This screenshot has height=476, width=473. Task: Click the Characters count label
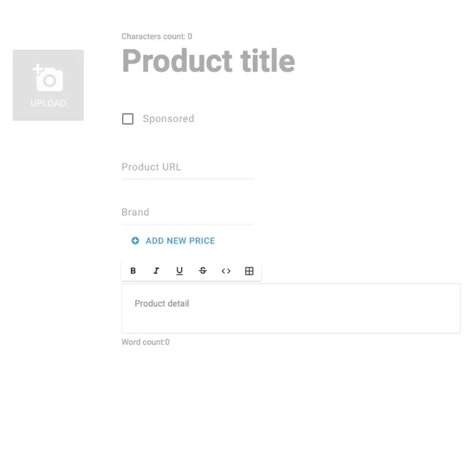click(x=156, y=36)
